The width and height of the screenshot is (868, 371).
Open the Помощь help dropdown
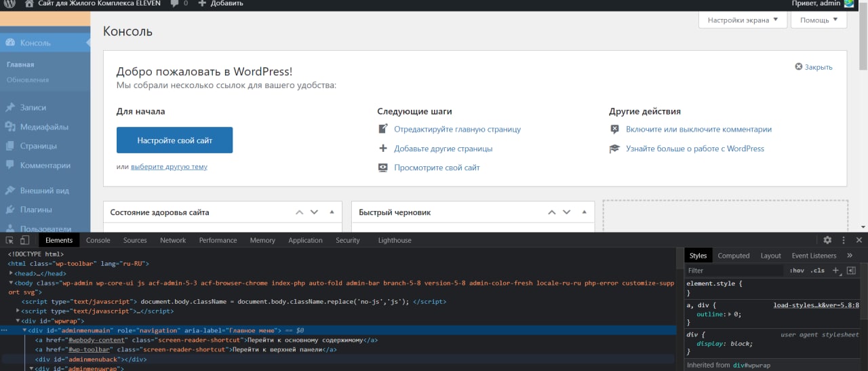(x=818, y=20)
